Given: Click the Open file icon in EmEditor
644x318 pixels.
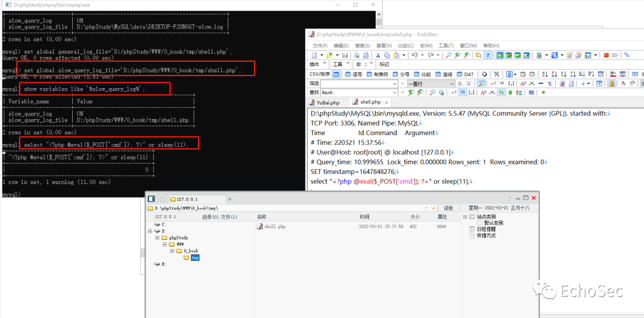Looking at the screenshot, I should click(x=329, y=55).
